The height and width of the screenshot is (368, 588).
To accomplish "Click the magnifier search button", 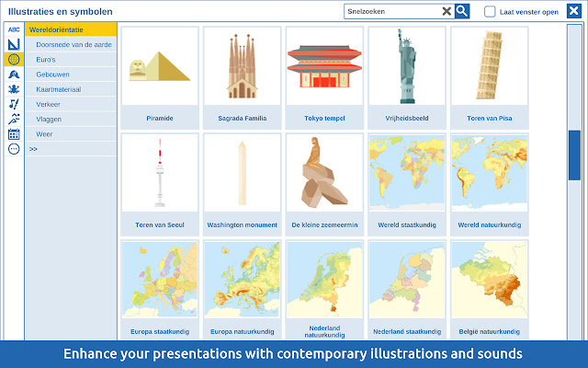I will (462, 12).
